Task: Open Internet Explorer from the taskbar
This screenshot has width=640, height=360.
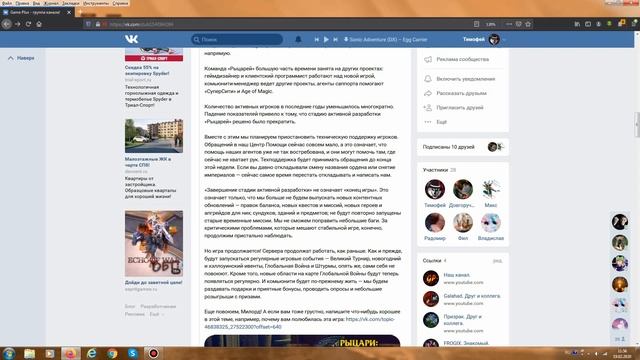Action: click(91, 353)
